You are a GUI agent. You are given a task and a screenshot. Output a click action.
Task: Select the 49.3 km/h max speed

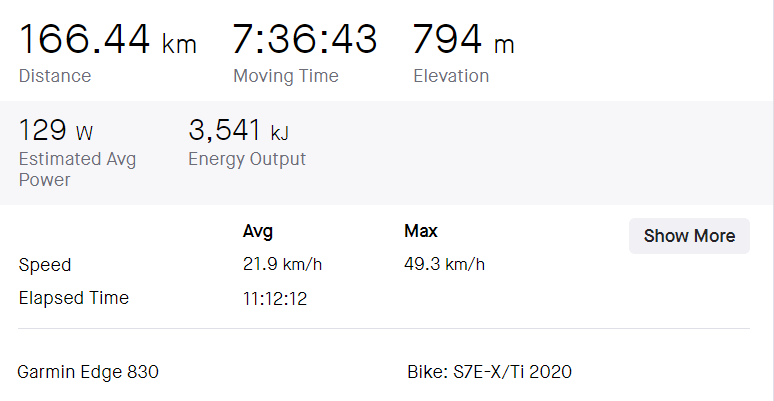444,265
